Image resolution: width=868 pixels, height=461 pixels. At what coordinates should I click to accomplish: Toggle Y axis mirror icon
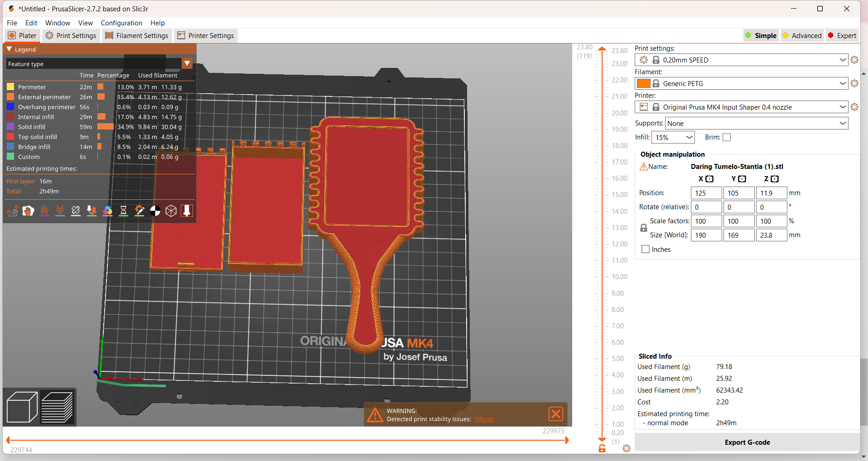tap(742, 179)
